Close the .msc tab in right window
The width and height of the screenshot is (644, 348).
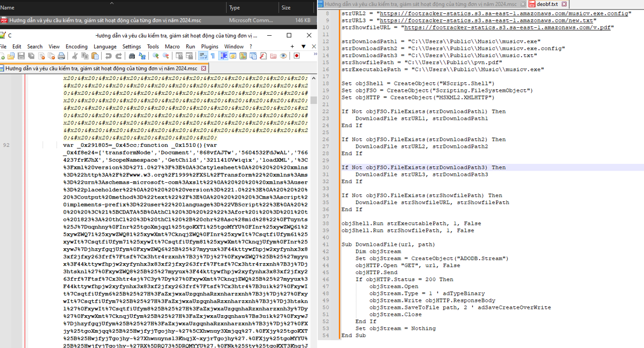[x=523, y=4]
